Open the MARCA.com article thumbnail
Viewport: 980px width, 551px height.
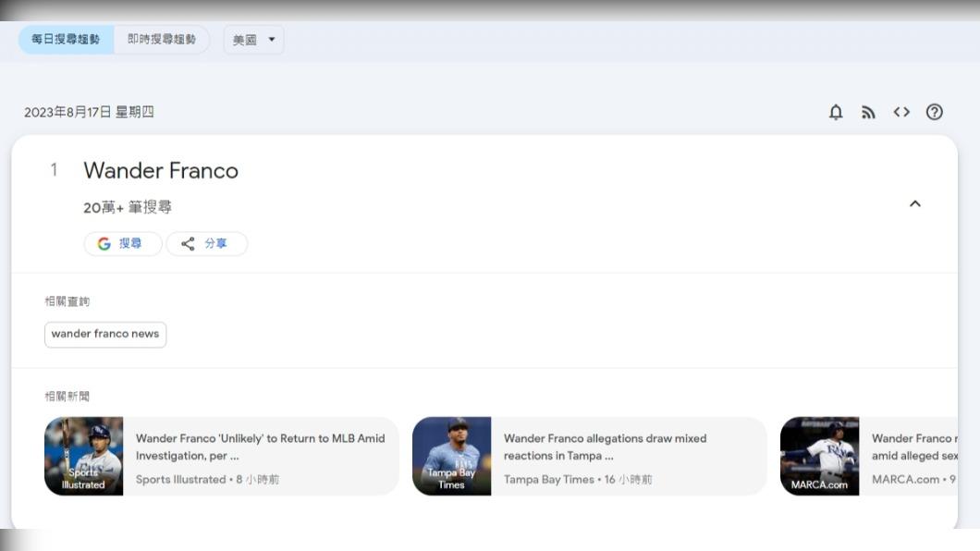coord(819,456)
